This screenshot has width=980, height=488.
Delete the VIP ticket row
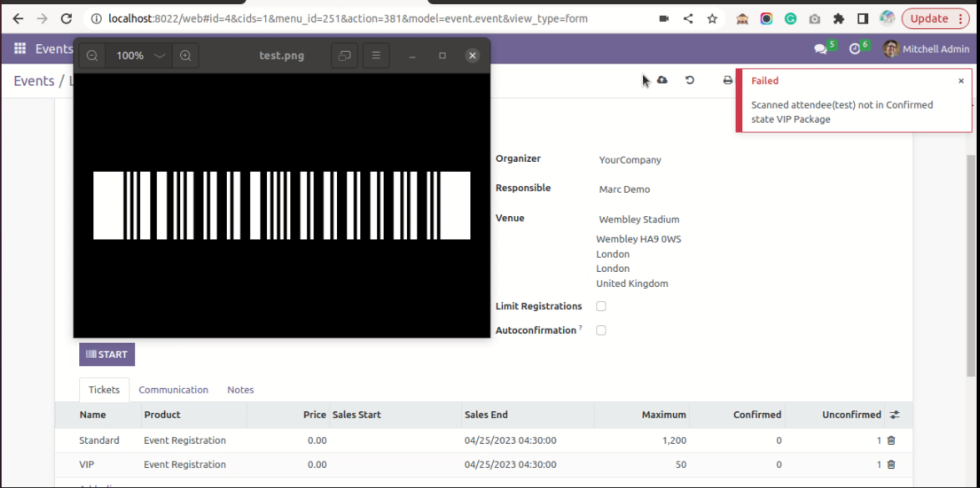(x=892, y=465)
